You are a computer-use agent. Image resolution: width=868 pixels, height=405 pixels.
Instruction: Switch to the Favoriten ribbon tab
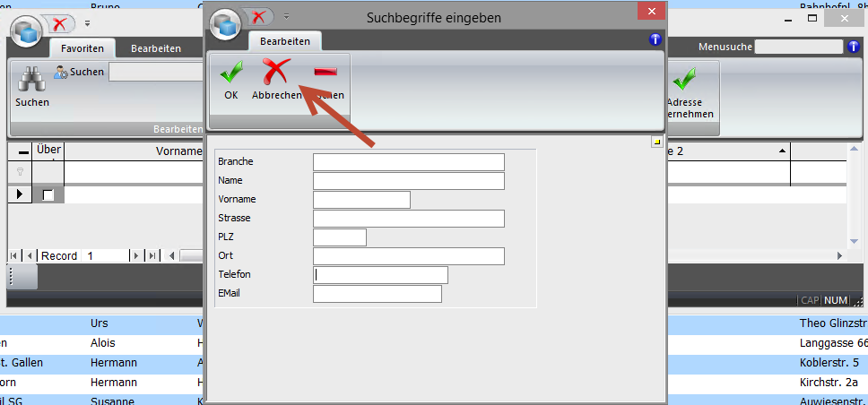[x=82, y=48]
